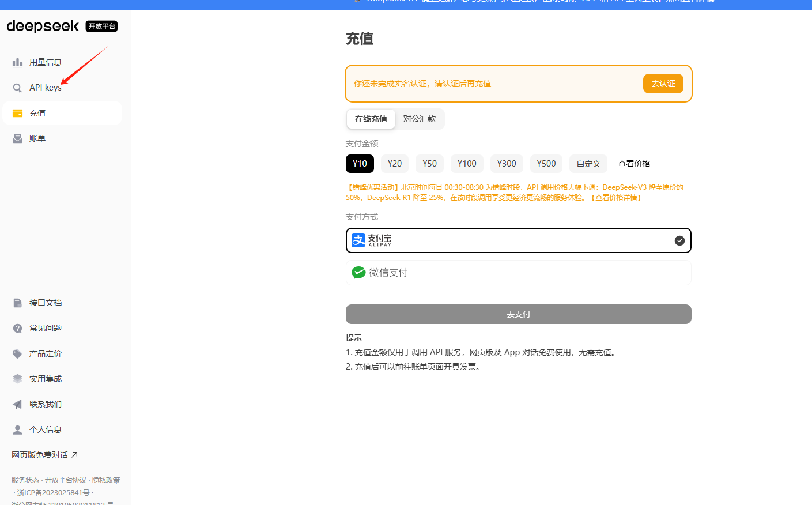Choose the ¥50 recharge amount
812x505 pixels.
click(429, 164)
